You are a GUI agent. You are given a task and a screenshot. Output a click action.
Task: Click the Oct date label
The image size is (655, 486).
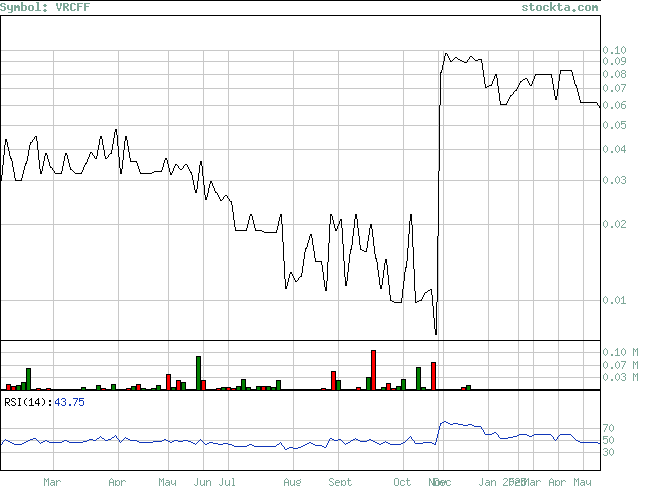(x=402, y=482)
